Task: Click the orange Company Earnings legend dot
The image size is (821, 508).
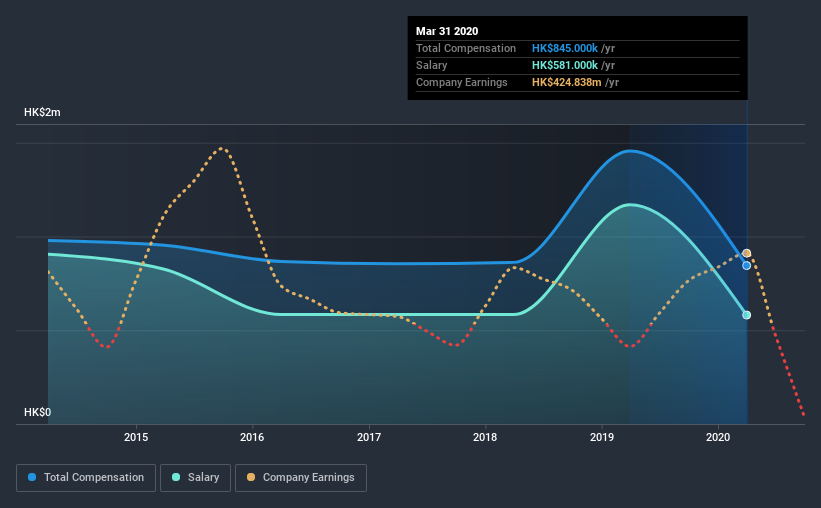Action: tap(251, 477)
